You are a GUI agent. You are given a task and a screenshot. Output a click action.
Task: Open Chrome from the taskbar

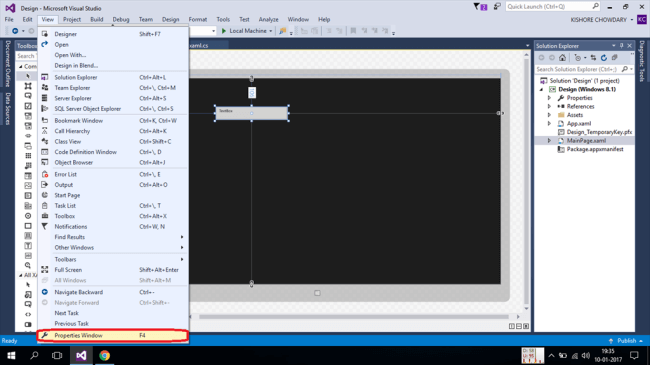pos(104,355)
